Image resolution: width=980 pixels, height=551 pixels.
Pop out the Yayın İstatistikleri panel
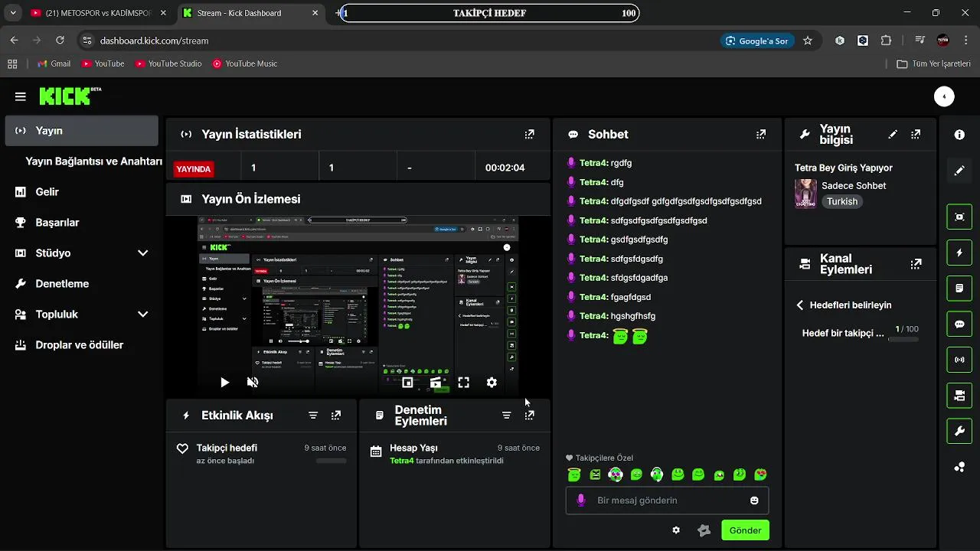click(529, 134)
